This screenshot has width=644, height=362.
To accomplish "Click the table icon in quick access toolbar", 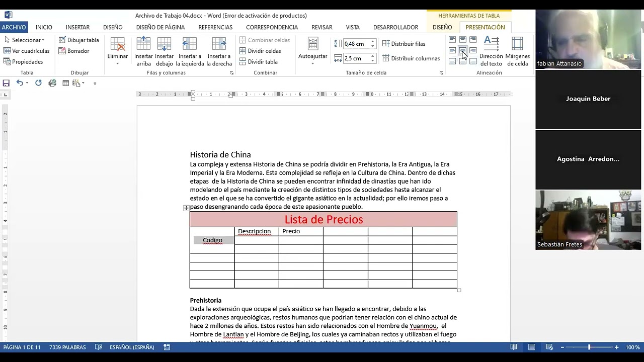I will tap(65, 83).
